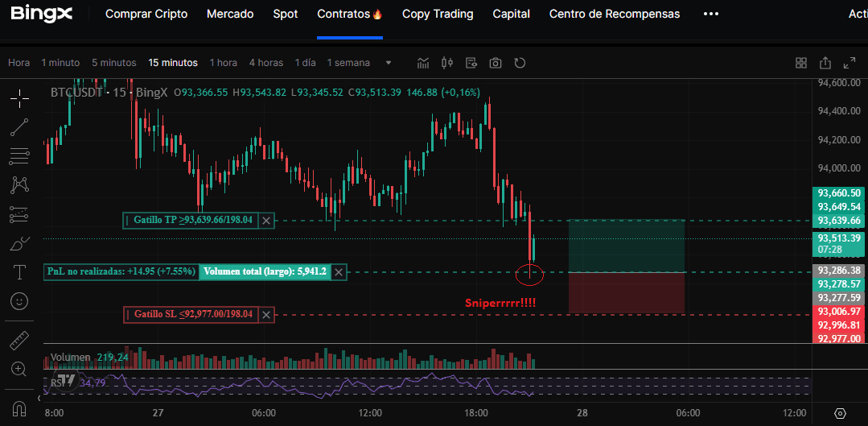Open the multi-chart layout grid icon
The width and height of the screenshot is (868, 426).
pyautogui.click(x=801, y=63)
